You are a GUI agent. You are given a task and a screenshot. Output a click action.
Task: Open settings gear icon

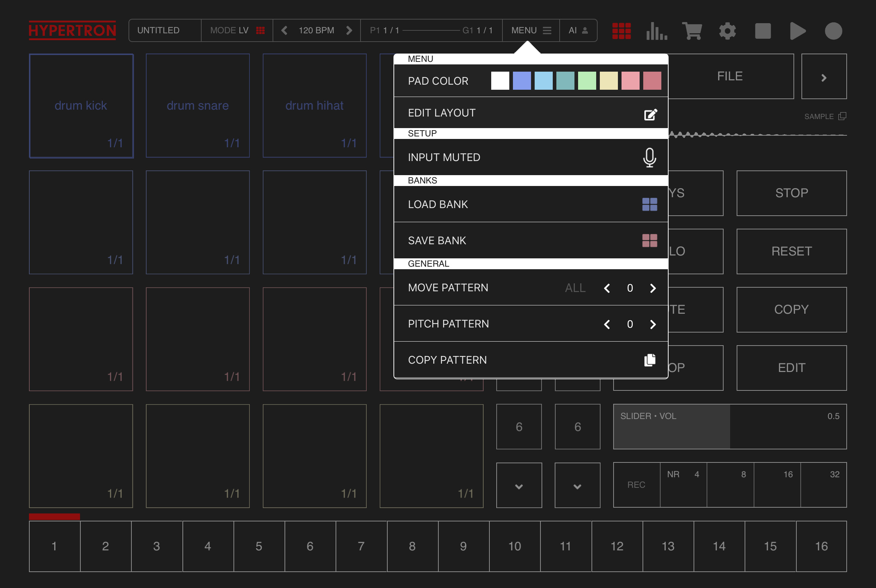pyautogui.click(x=727, y=31)
